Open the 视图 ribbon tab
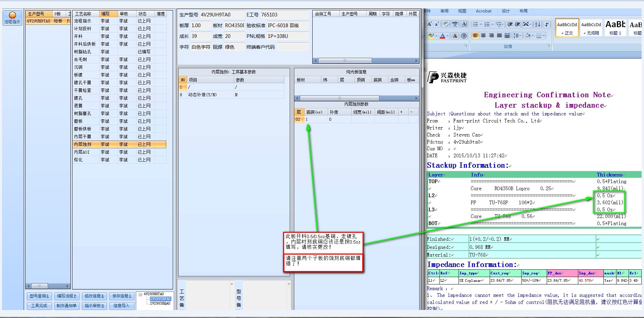 tap(462, 11)
